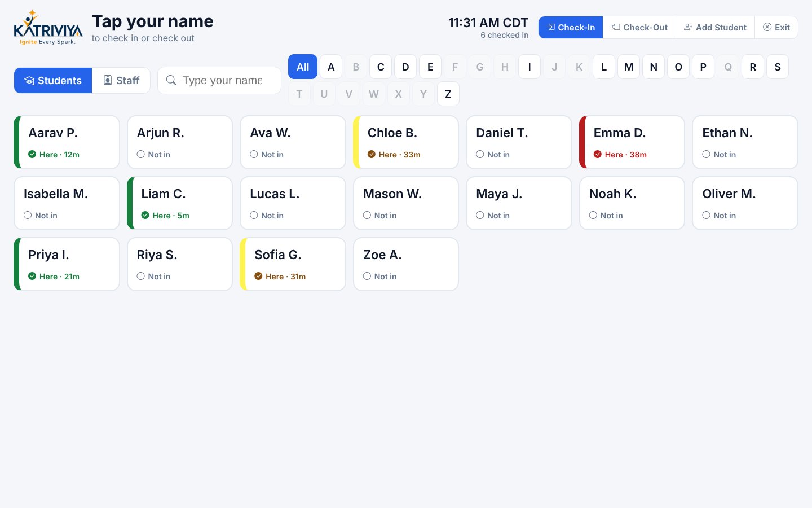This screenshot has width=812, height=508.
Task: Click the Not in circle on Ethan N.
Action: [706, 154]
